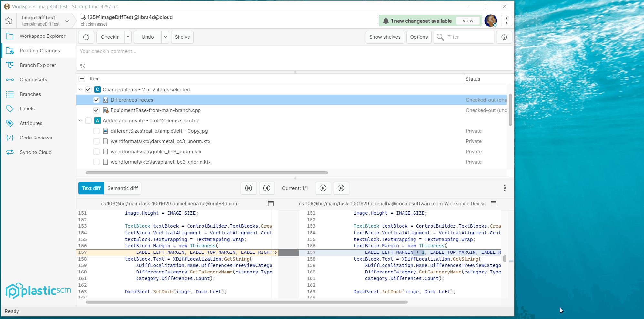Open the top-right overflow menu
The image size is (644, 319).
pyautogui.click(x=506, y=20)
